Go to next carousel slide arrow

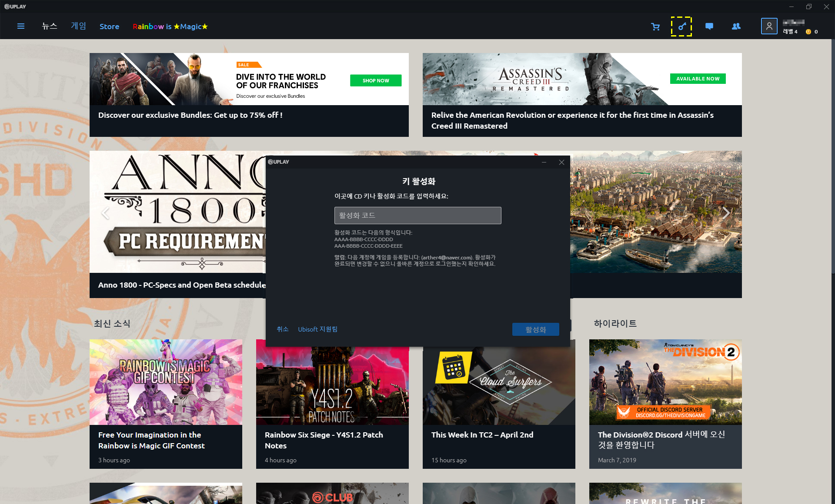tap(725, 213)
